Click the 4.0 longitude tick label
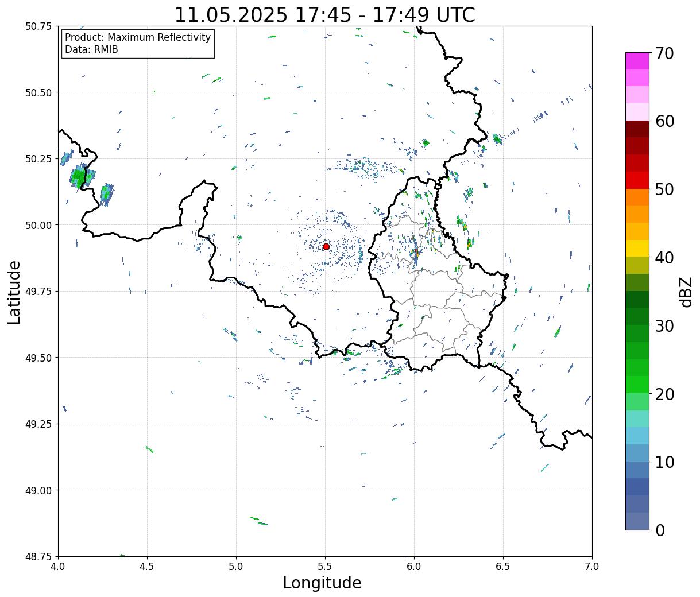 pyautogui.click(x=58, y=567)
